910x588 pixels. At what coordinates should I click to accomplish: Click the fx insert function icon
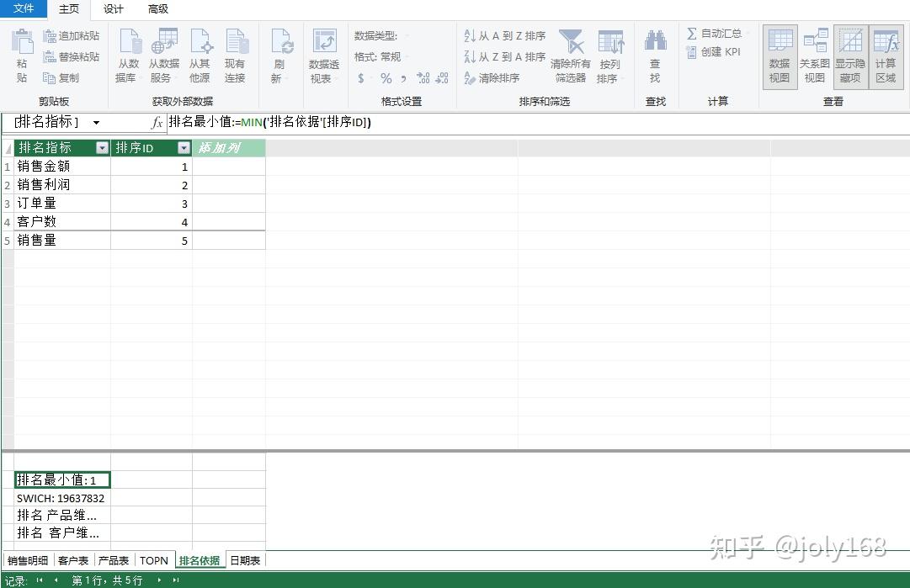click(157, 122)
